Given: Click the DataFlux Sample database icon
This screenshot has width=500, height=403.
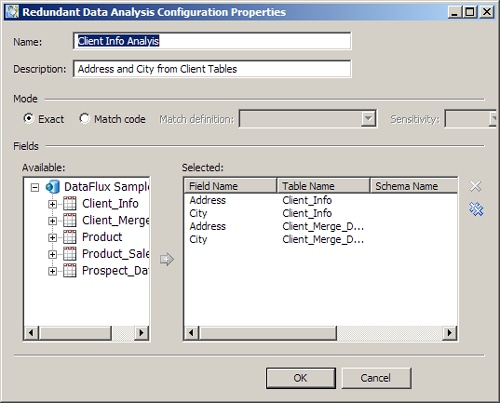Looking at the screenshot, I should tap(53, 187).
